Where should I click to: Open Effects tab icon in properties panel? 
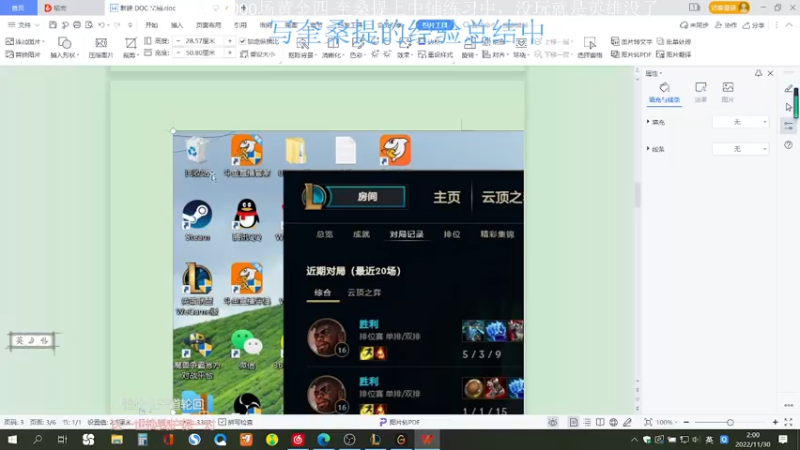(701, 87)
